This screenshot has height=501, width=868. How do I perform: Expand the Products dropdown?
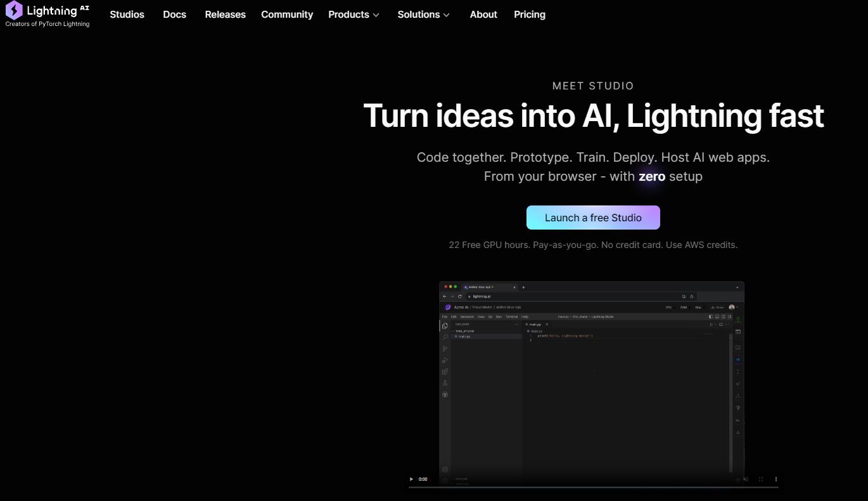[353, 14]
